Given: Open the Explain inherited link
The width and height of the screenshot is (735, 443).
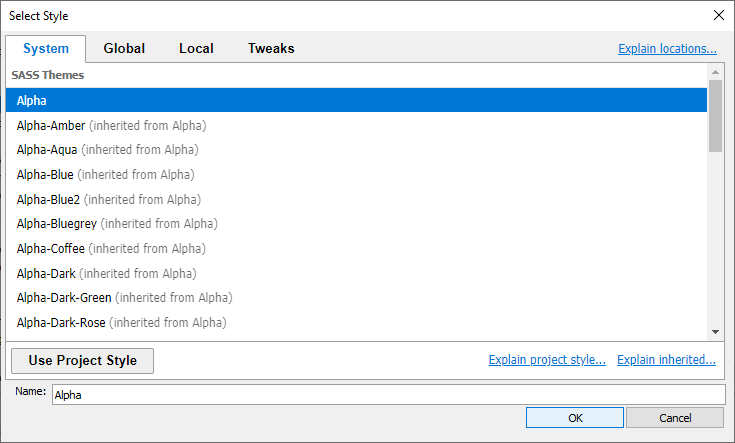Looking at the screenshot, I should click(666, 360).
